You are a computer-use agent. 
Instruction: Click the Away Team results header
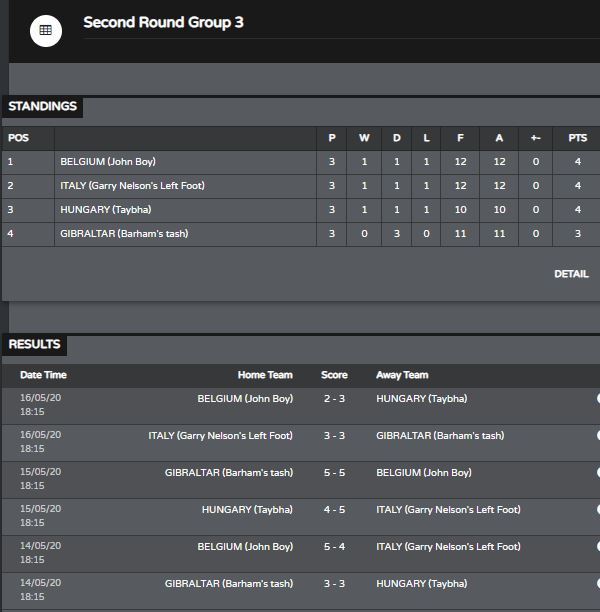(x=402, y=375)
